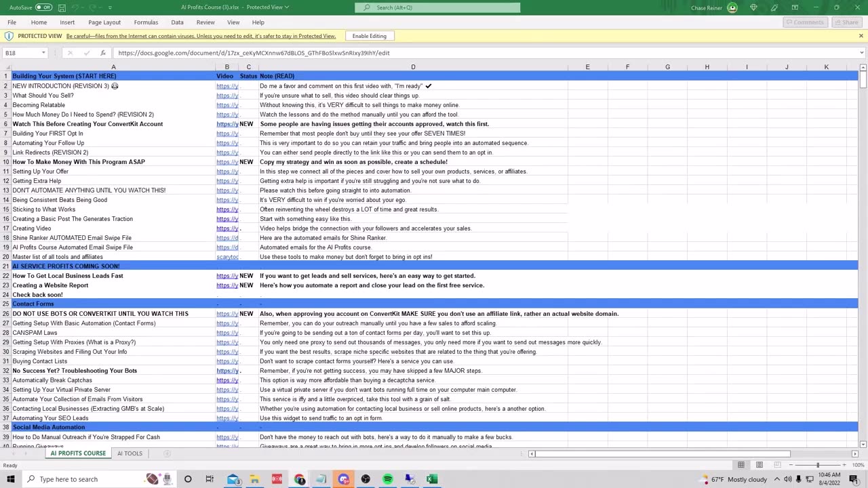Switch to Page Layout view icon
This screenshot has width=868, height=488.
tap(759, 465)
